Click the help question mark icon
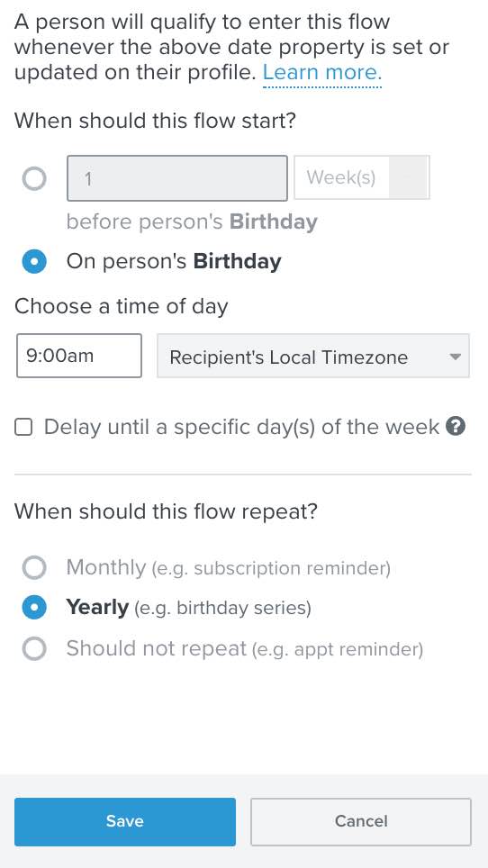Viewport: 488px width, 868px height. click(x=456, y=427)
